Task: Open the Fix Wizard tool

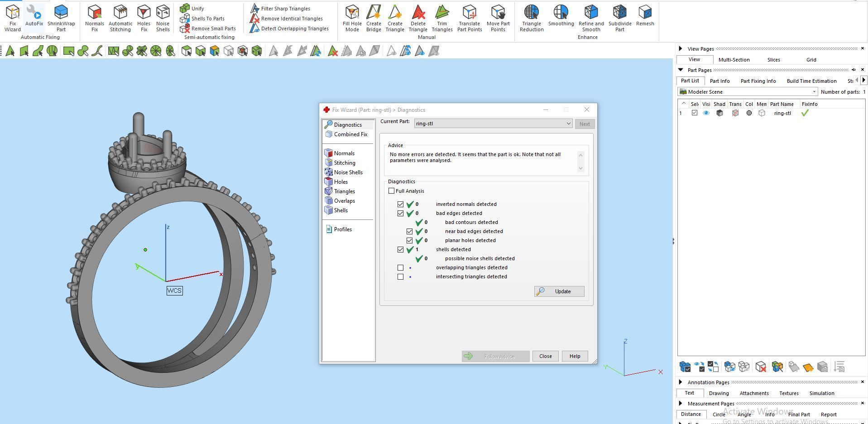Action: 13,19
